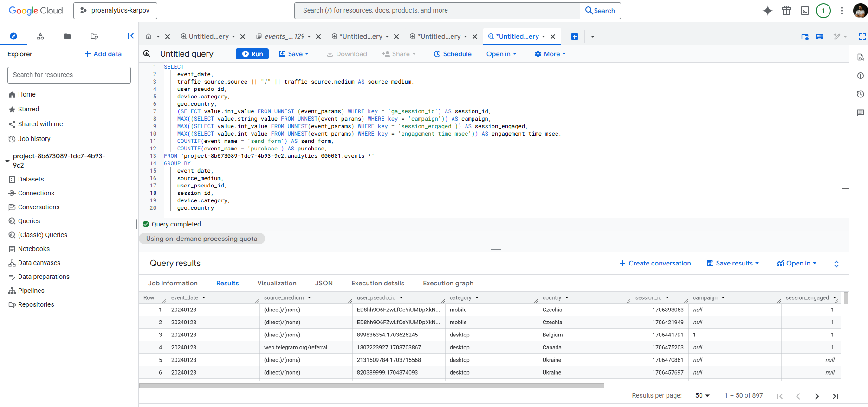
Task: Jump to last results page
Action: pyautogui.click(x=836, y=396)
